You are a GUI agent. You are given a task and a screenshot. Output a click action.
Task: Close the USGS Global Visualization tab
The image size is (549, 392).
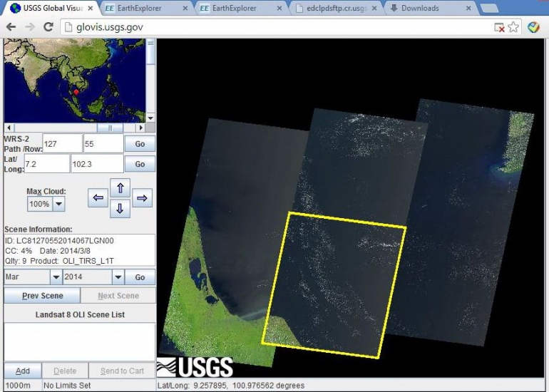click(x=91, y=8)
